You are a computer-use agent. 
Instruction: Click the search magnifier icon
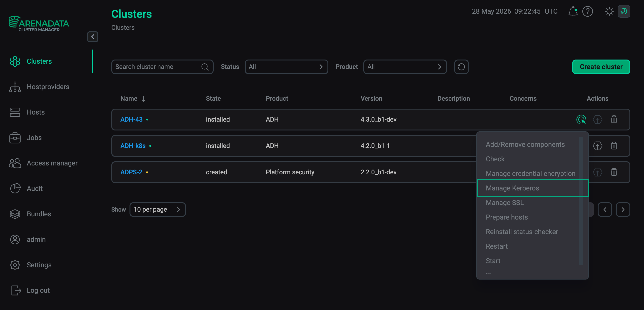pyautogui.click(x=205, y=67)
